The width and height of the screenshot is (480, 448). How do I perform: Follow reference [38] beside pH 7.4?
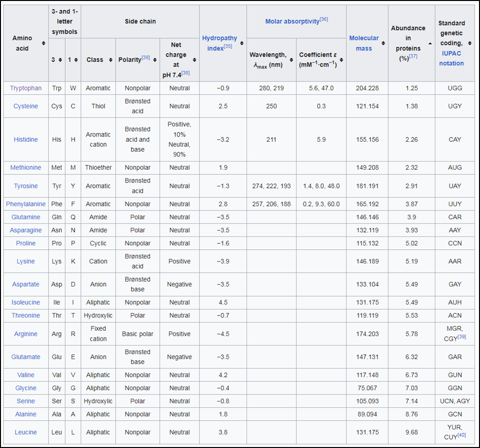[185, 73]
